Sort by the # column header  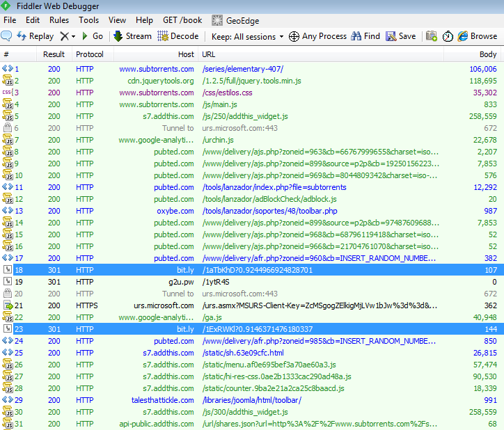tap(18, 54)
